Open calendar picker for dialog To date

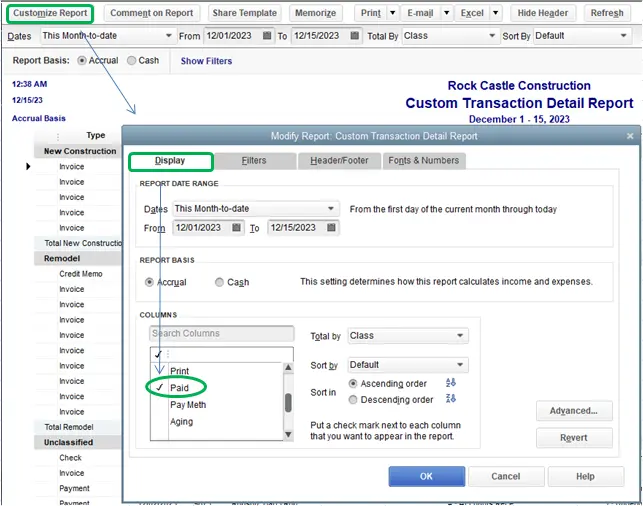click(x=332, y=228)
